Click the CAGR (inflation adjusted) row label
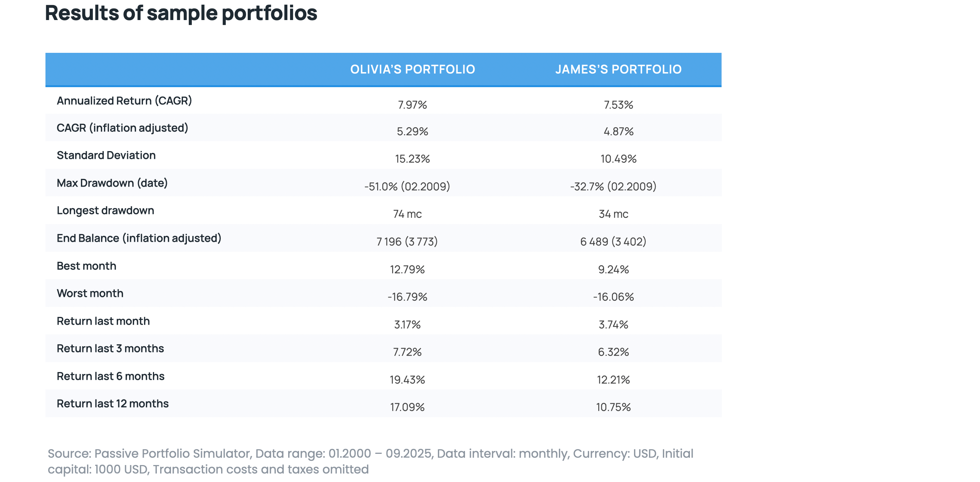Image resolution: width=980 pixels, height=482 pixels. 122,128
